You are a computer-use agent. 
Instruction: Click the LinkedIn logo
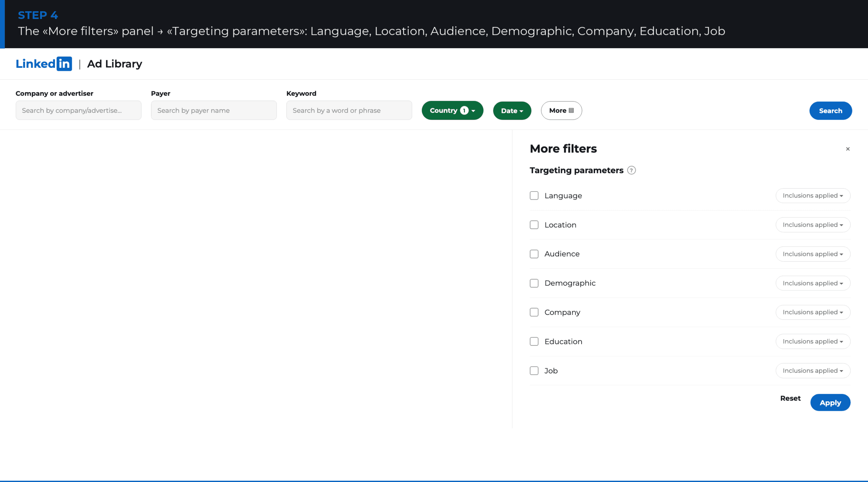point(44,64)
